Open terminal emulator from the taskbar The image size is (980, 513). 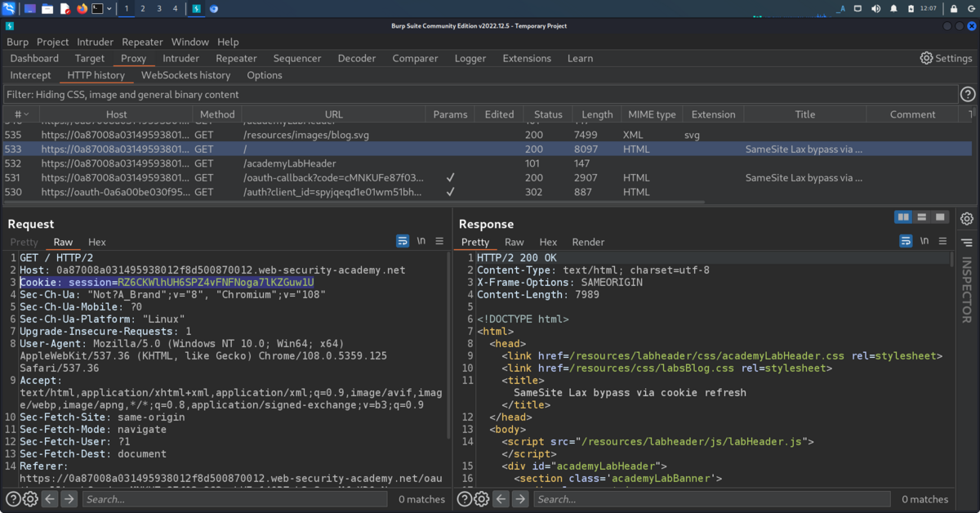pos(98,9)
